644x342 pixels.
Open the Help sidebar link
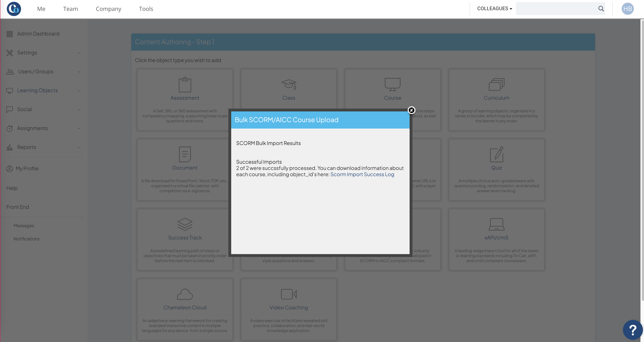click(12, 188)
